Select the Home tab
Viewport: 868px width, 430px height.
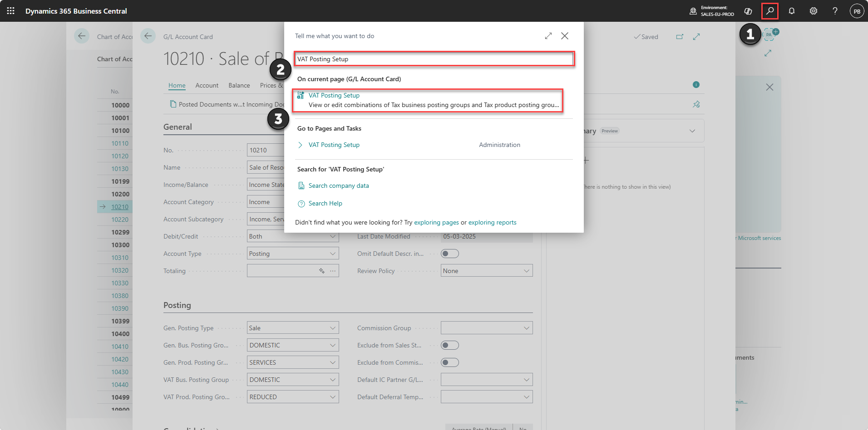pos(177,85)
